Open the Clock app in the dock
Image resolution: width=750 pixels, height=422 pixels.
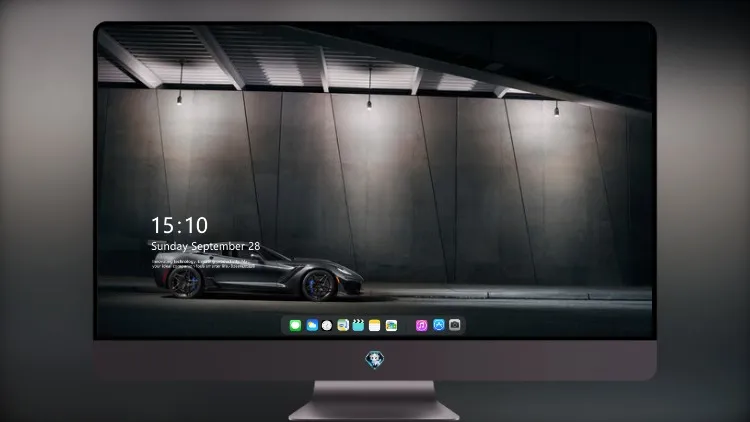pyautogui.click(x=327, y=325)
